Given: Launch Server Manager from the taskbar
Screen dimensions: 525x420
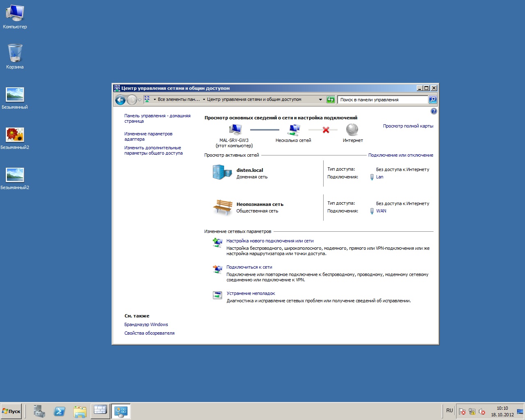Looking at the screenshot, I should 39,411.
